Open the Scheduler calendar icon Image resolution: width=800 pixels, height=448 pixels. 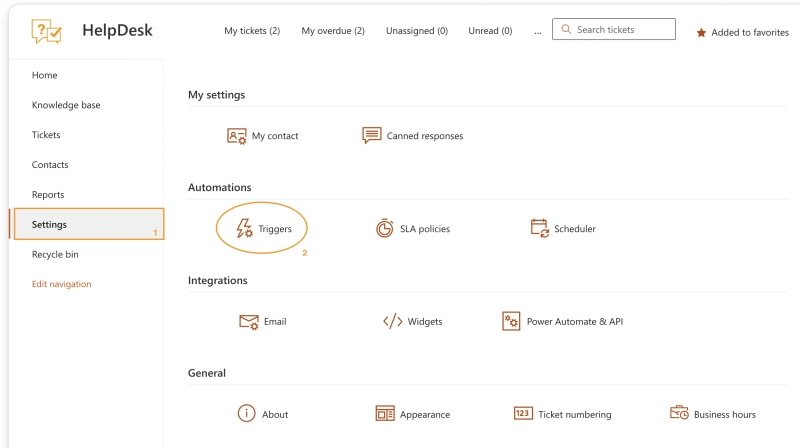pyautogui.click(x=540, y=228)
